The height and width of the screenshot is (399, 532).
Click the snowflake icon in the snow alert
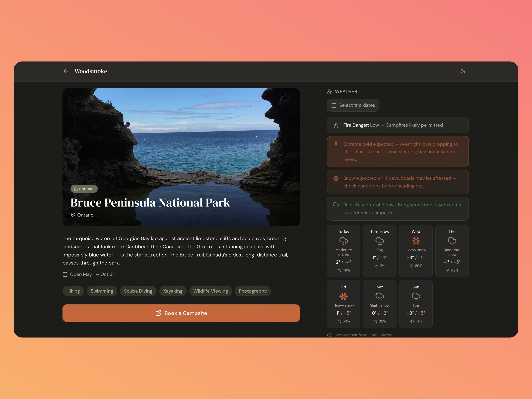336,178
